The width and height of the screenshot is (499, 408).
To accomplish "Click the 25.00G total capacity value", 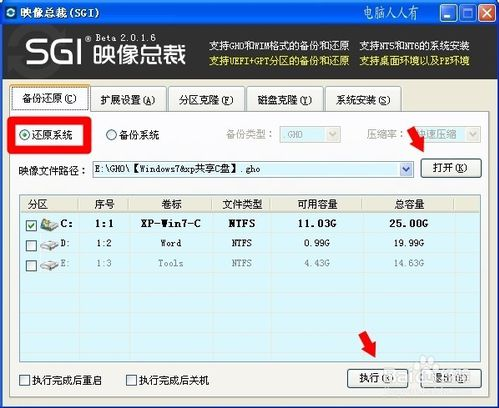I will pyautogui.click(x=408, y=223).
